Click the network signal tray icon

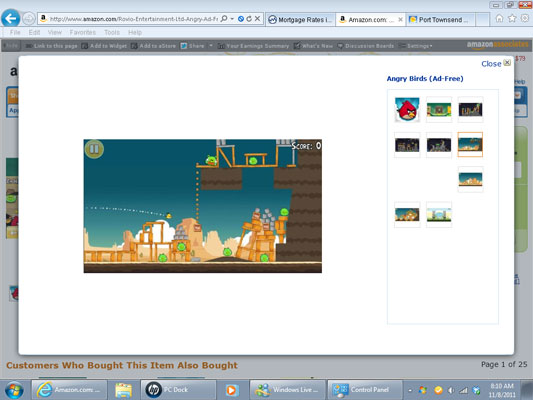(x=464, y=390)
